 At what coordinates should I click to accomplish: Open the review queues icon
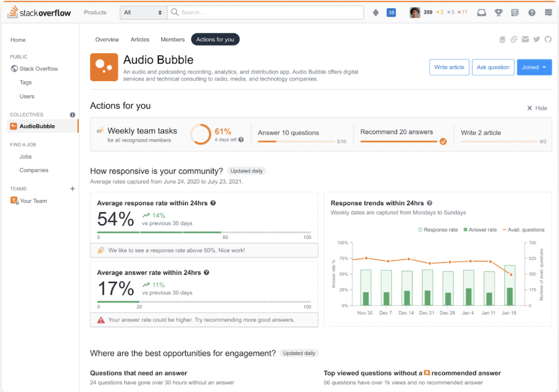click(x=515, y=12)
